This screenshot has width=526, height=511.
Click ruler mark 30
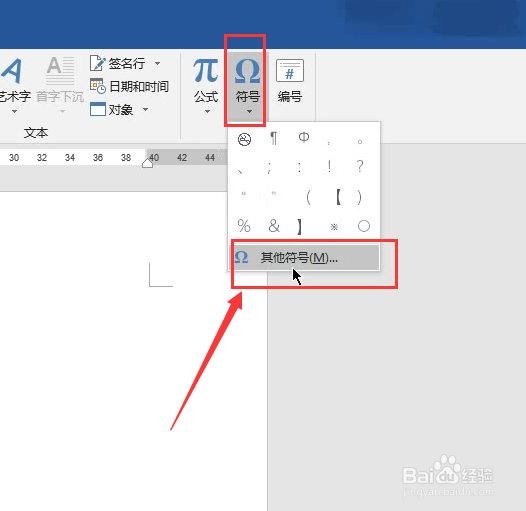[14, 157]
